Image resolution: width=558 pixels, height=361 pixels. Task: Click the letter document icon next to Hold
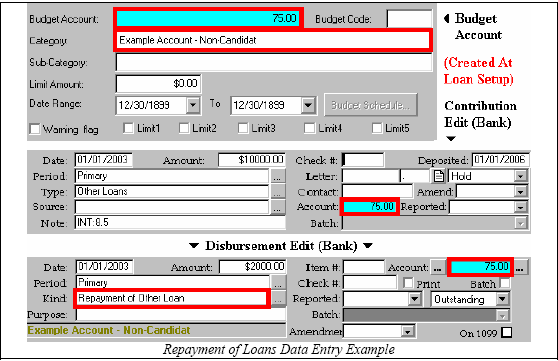(x=439, y=176)
